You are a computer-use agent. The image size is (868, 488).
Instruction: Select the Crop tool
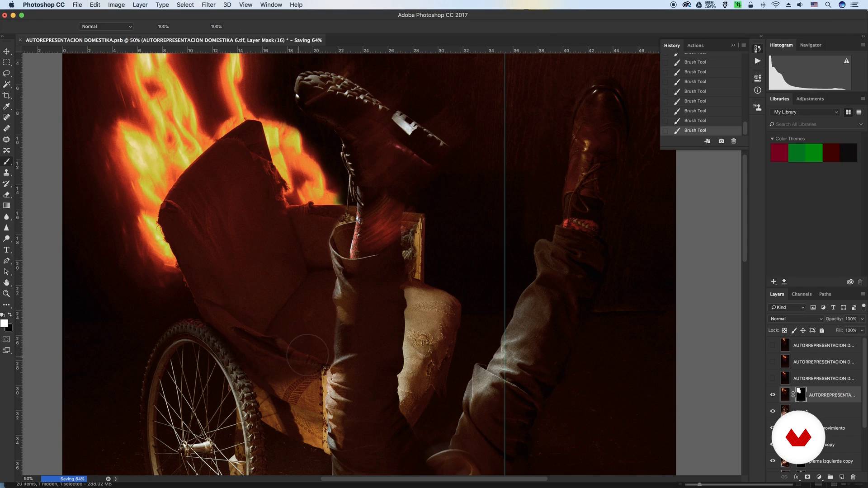pos(6,95)
